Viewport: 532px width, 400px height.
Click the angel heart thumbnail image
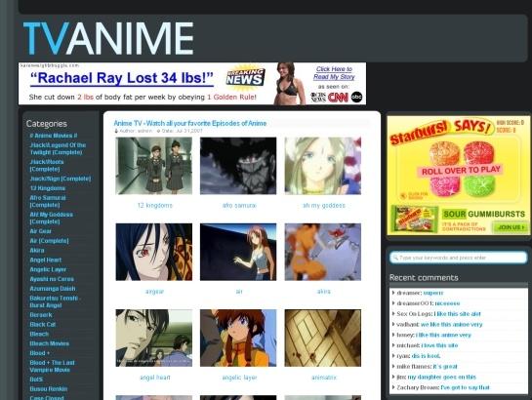(x=153, y=338)
